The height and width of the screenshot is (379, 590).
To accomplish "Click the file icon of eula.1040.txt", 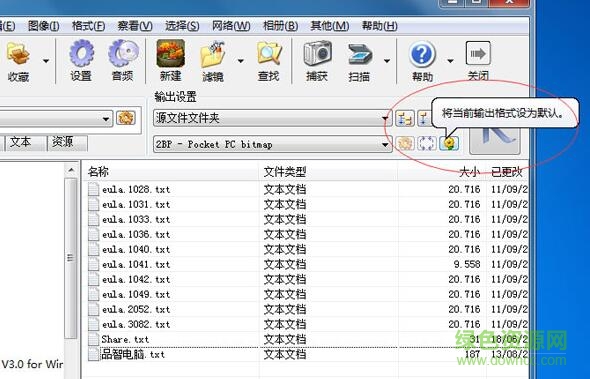I will tap(93, 249).
